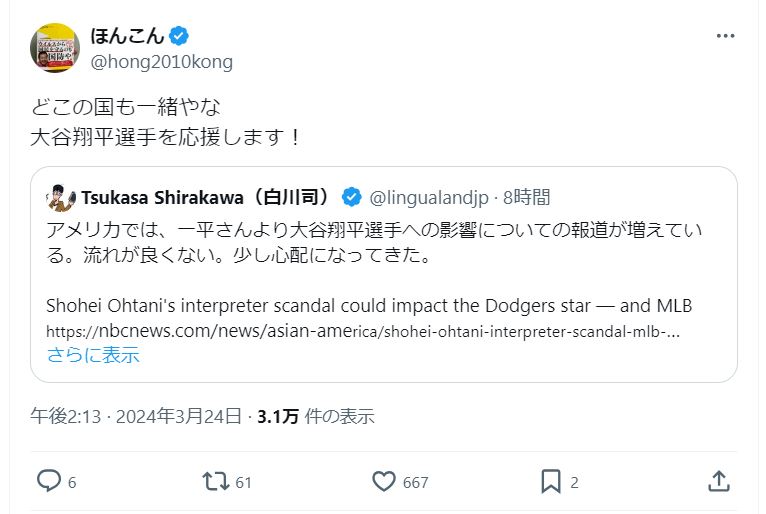
Task: Click the @lingualandjp handle
Action: (x=428, y=197)
